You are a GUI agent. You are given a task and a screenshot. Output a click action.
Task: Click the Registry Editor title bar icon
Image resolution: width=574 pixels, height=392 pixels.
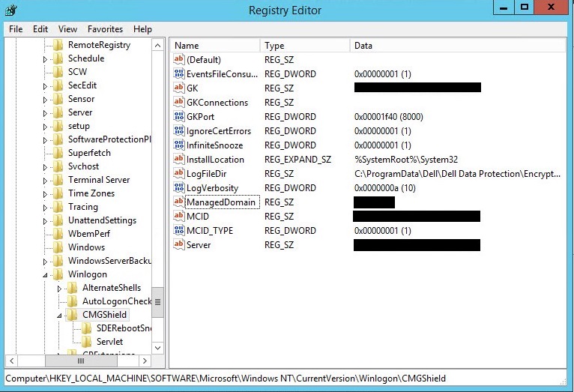point(11,10)
